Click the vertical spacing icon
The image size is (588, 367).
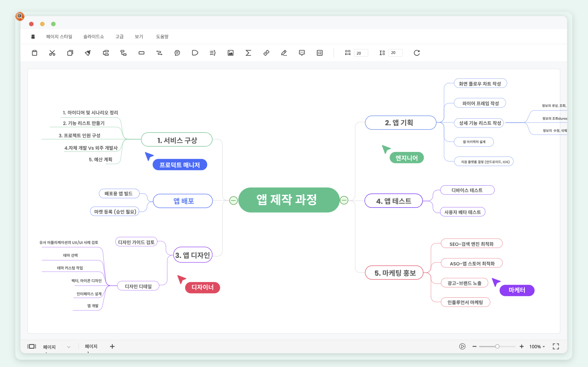[x=382, y=53]
